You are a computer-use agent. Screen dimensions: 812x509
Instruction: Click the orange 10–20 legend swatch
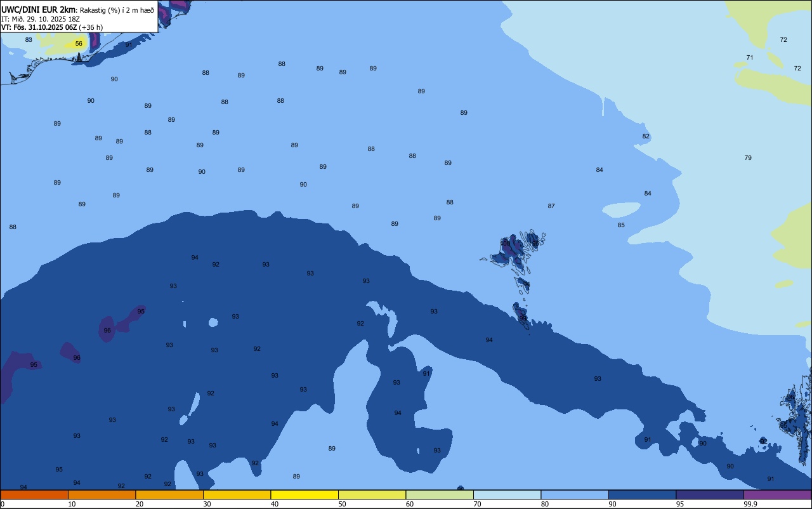tap(101, 494)
